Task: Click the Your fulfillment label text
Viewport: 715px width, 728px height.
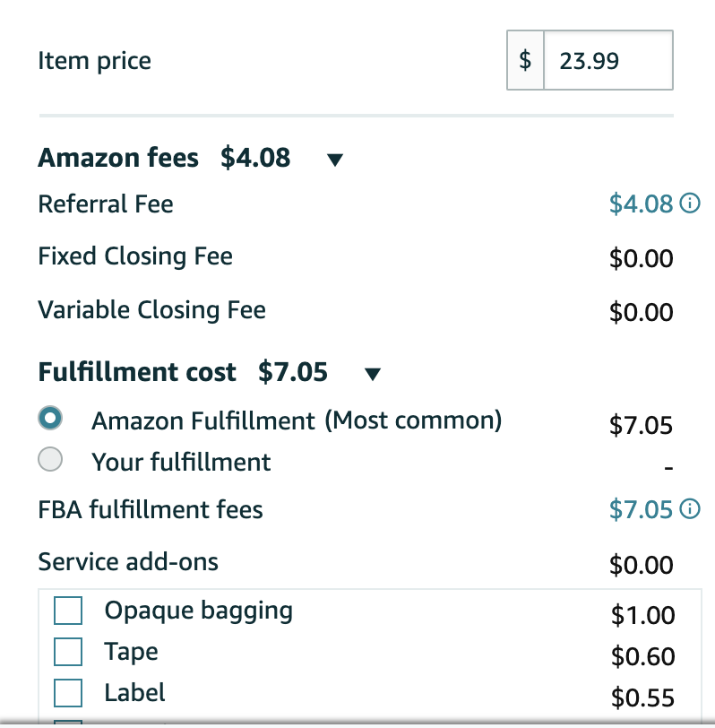Action: coord(181,462)
